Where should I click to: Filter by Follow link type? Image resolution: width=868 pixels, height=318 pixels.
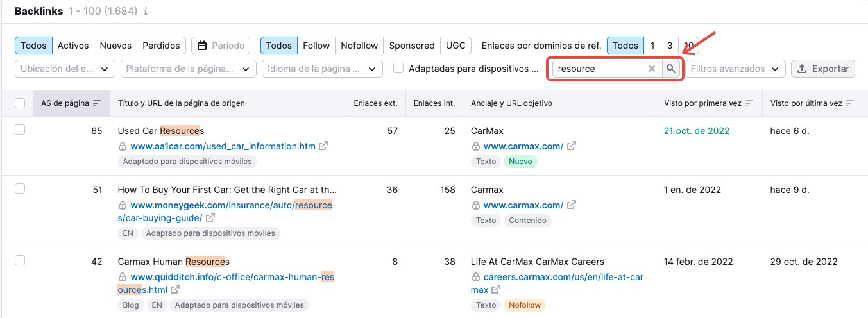(x=316, y=46)
